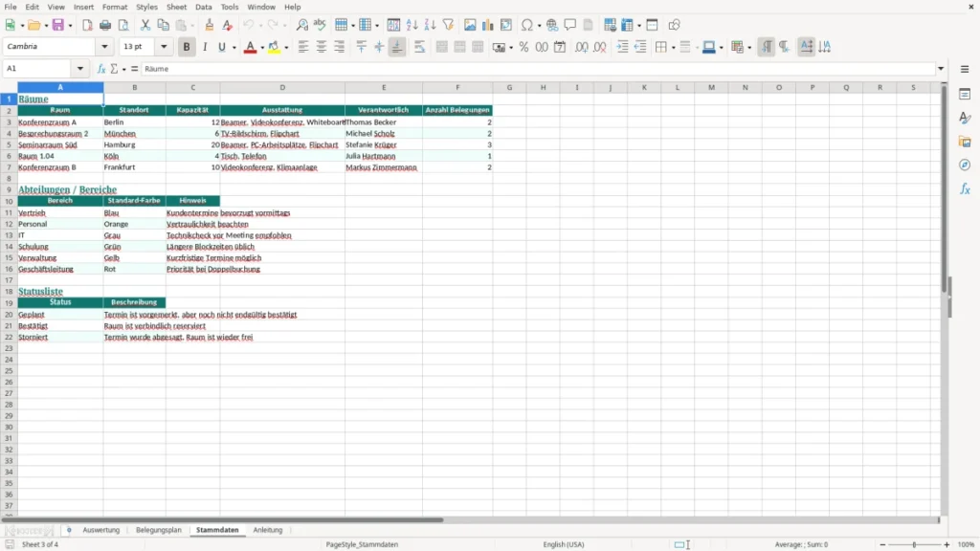Expand the formula bar arrow
Image resolution: width=980 pixels, height=551 pixels.
click(941, 69)
